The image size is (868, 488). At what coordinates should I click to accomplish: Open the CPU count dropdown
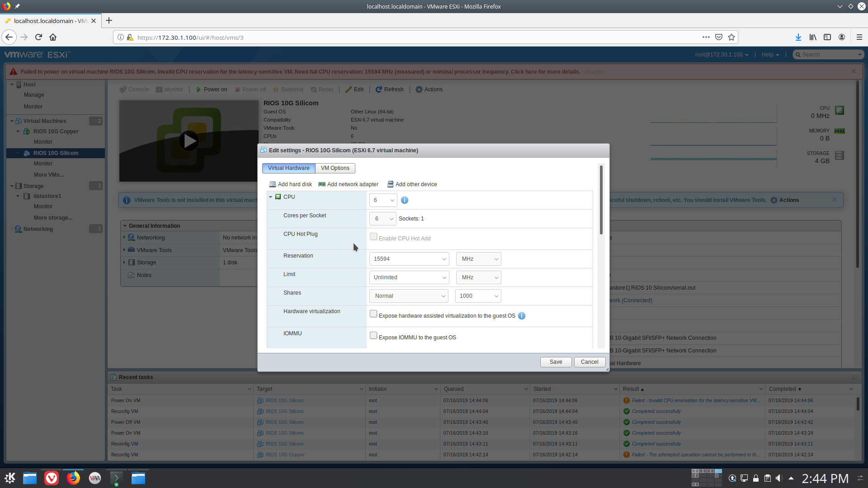coord(383,200)
